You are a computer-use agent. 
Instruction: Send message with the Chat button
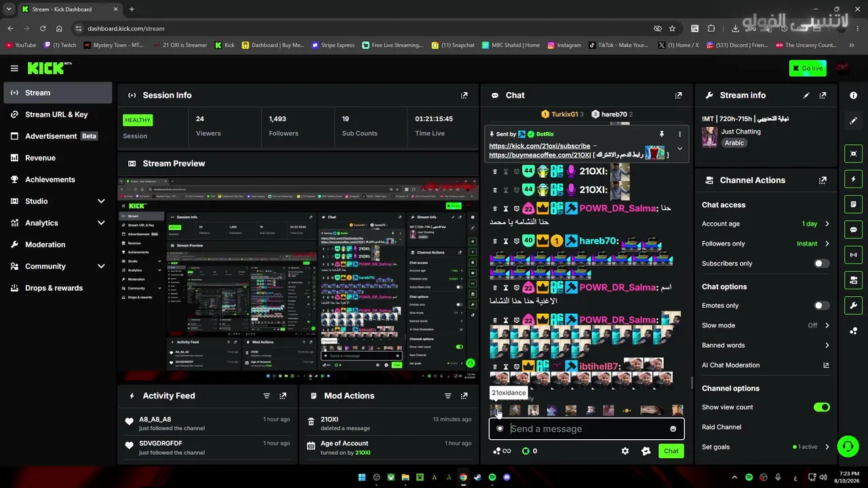tap(671, 451)
